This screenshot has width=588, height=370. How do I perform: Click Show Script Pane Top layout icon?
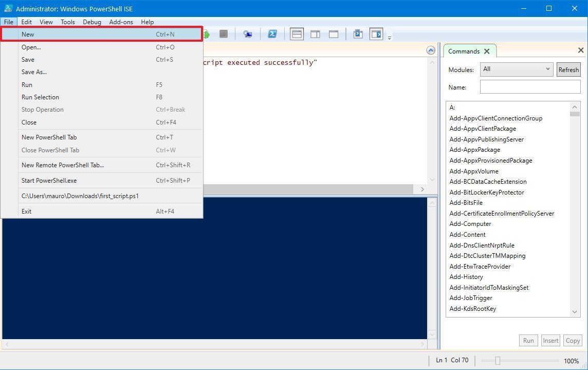297,34
